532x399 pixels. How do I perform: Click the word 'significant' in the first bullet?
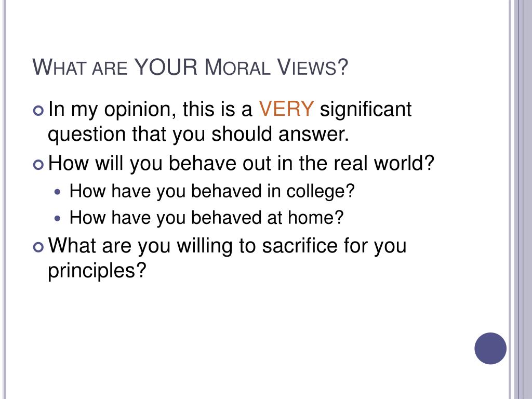366,109
